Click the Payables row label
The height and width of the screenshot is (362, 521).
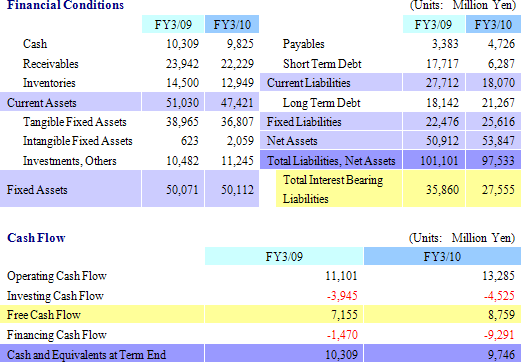tap(303, 44)
